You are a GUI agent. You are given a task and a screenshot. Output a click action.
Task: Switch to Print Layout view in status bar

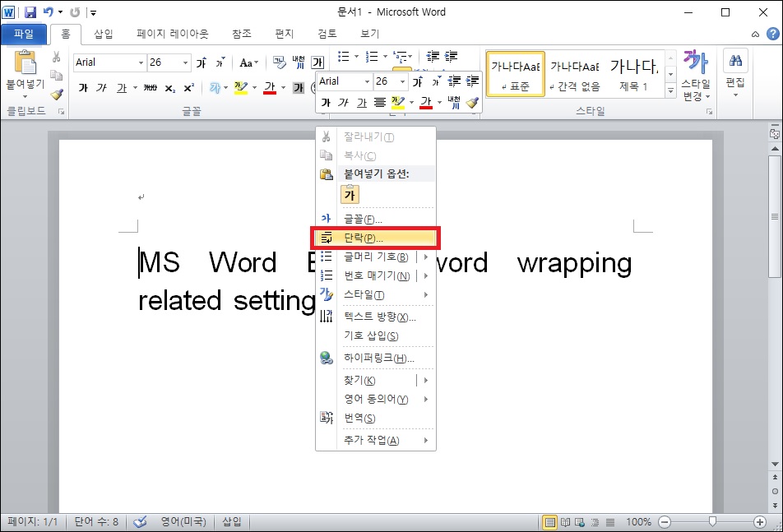click(x=549, y=522)
